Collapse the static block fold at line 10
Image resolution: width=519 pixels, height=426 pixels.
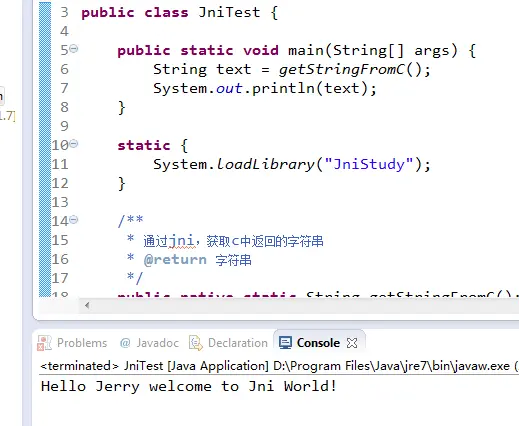(74, 144)
